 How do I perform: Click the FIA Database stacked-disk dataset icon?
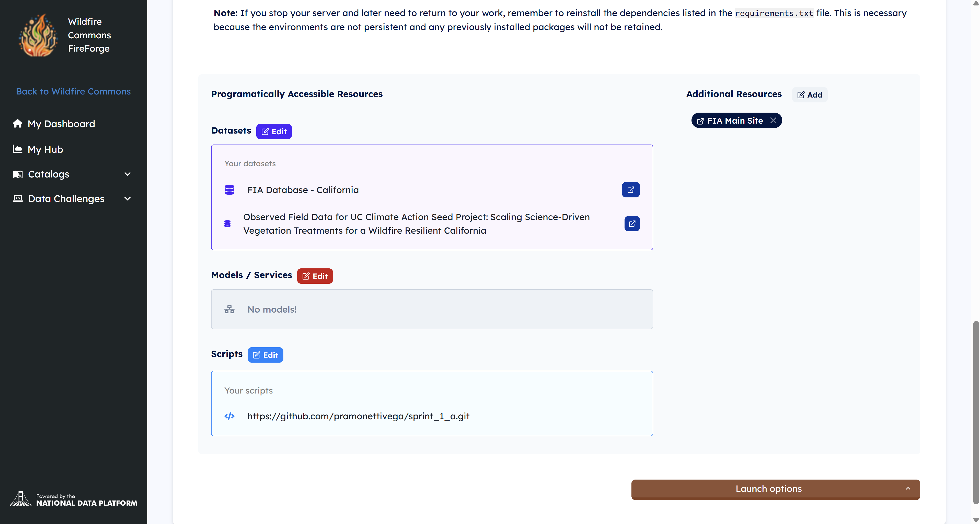click(x=229, y=190)
